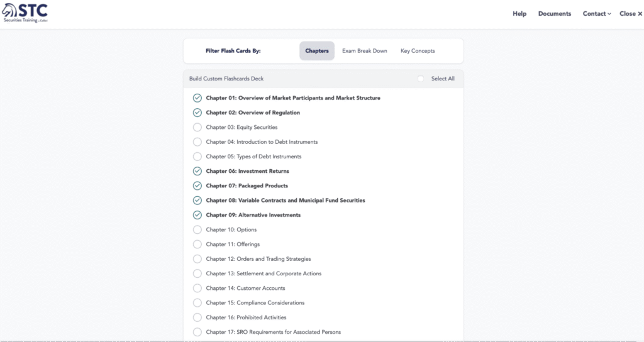Click the 'Filter Flash Cards By:' label

tap(233, 51)
